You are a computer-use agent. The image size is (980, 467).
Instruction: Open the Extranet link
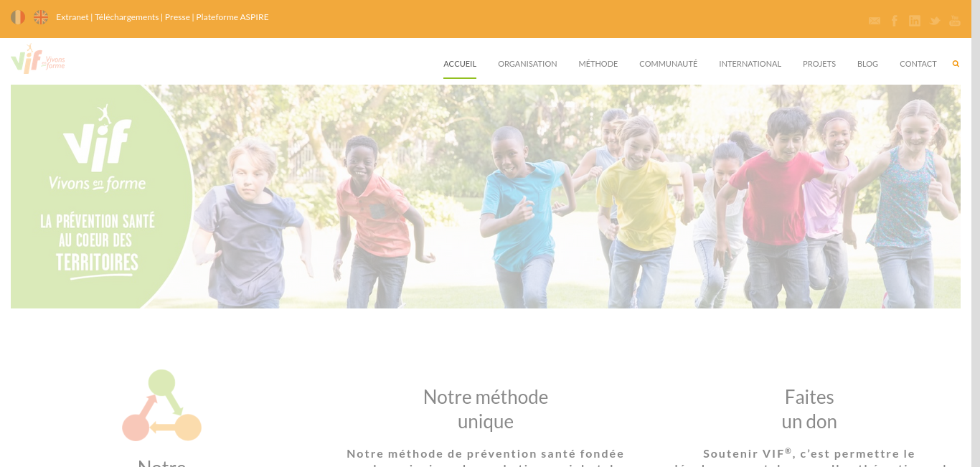72,17
